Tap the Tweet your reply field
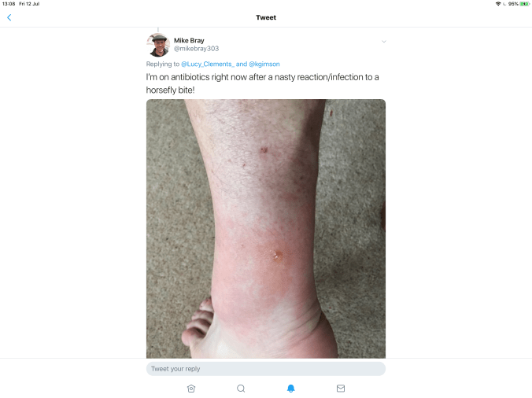Viewport: 532px width, 398px height. click(x=266, y=369)
